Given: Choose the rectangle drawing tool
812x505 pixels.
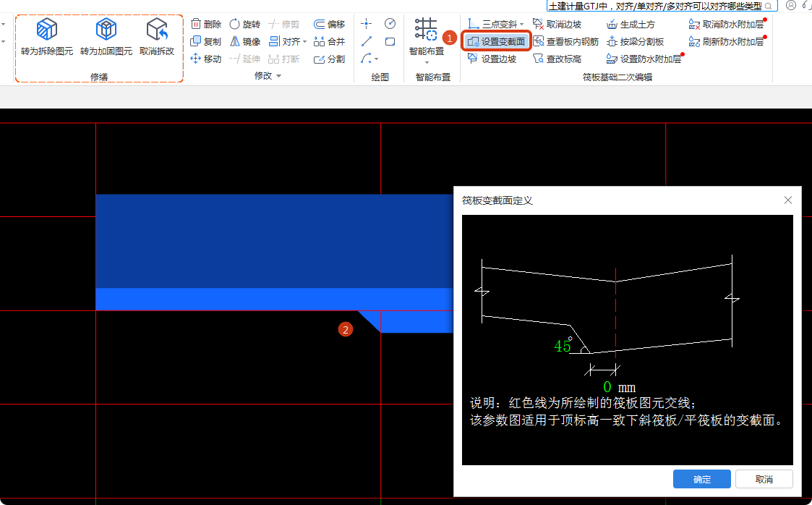Looking at the screenshot, I should [390, 41].
